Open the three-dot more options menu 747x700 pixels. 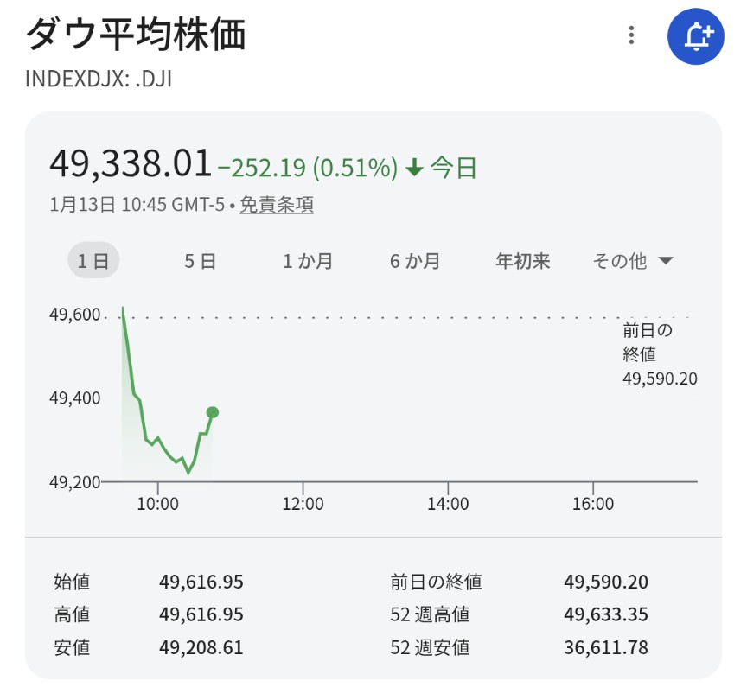tap(632, 35)
